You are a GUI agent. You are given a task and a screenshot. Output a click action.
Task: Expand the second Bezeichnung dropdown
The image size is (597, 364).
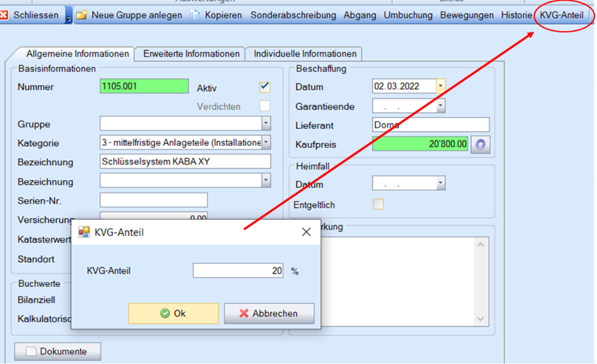pos(266,180)
